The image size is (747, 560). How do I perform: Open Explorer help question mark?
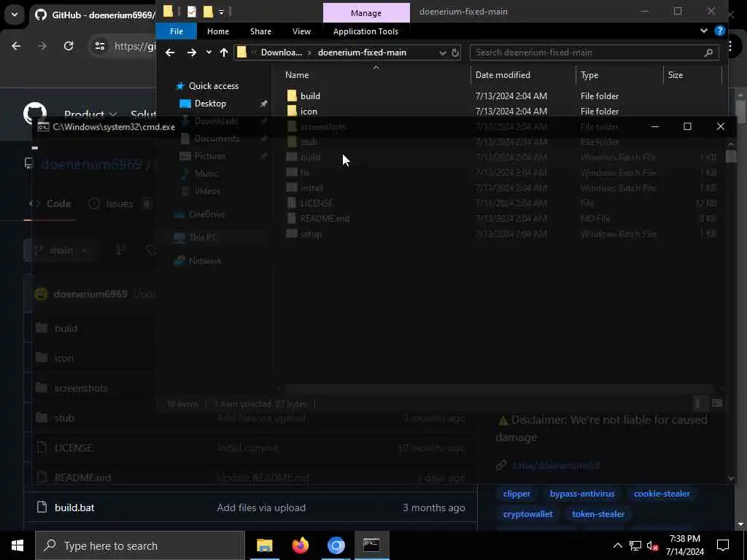tap(719, 31)
